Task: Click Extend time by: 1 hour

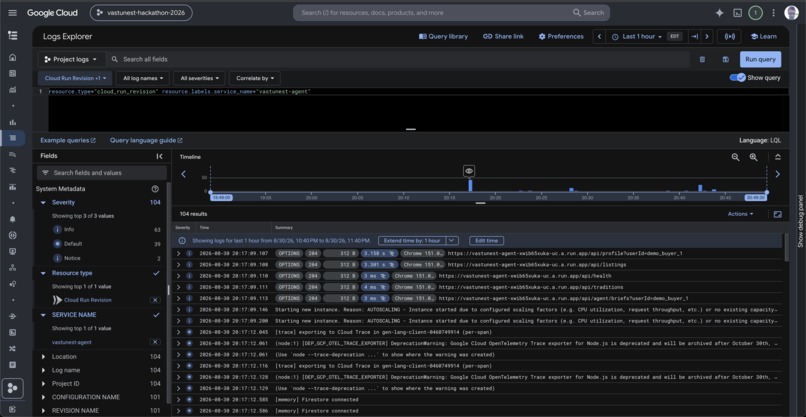Action: pos(412,241)
